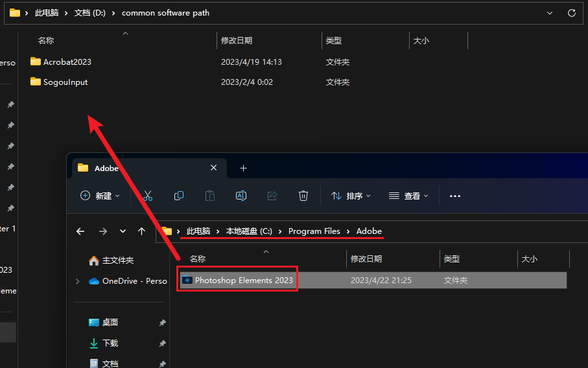Navigate to 此电脑 in Adobe breadcrumb
Image resolution: width=588 pixels, height=368 pixels.
(x=198, y=231)
